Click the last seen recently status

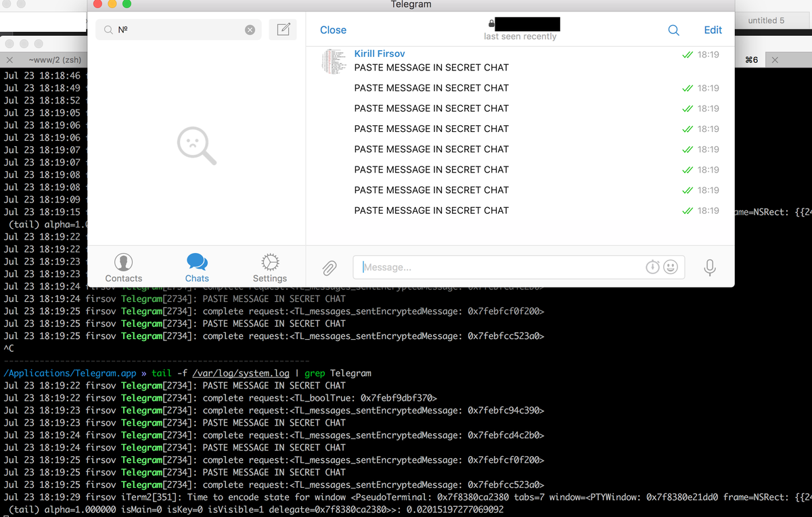[x=520, y=37]
